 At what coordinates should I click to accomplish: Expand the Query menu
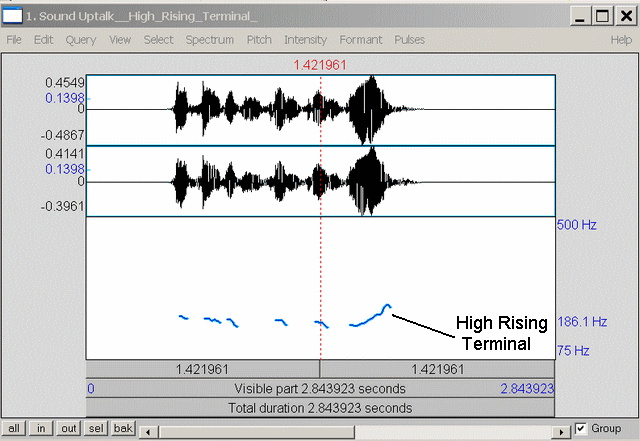pyautogui.click(x=81, y=40)
